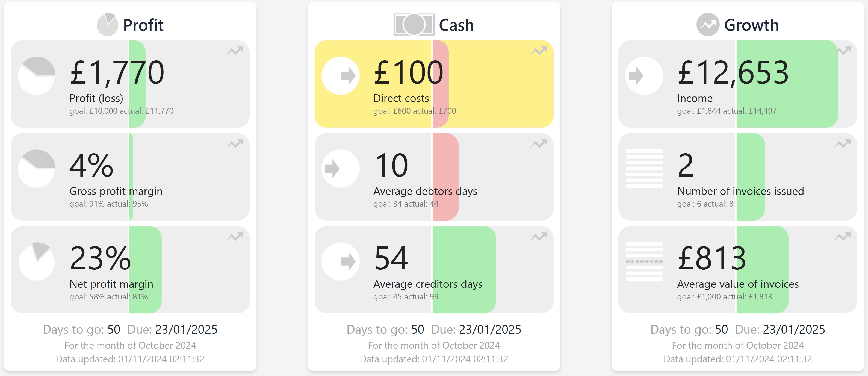Open trend icon for Average creditors days
Viewport: 868px width, 376px height.
tap(538, 236)
